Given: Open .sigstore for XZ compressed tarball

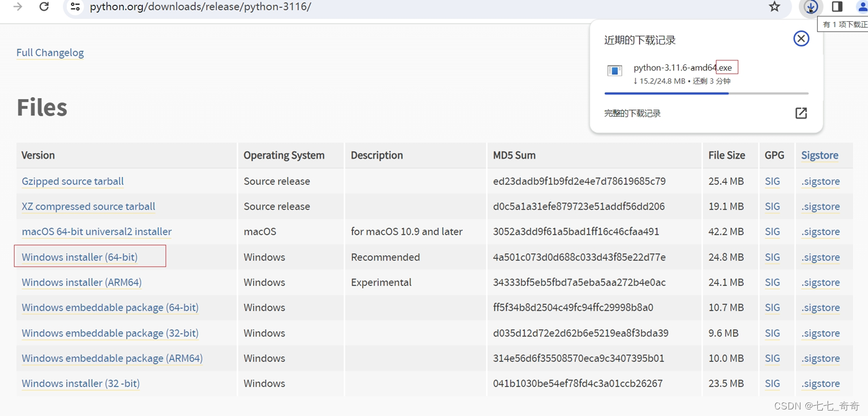Looking at the screenshot, I should (821, 206).
